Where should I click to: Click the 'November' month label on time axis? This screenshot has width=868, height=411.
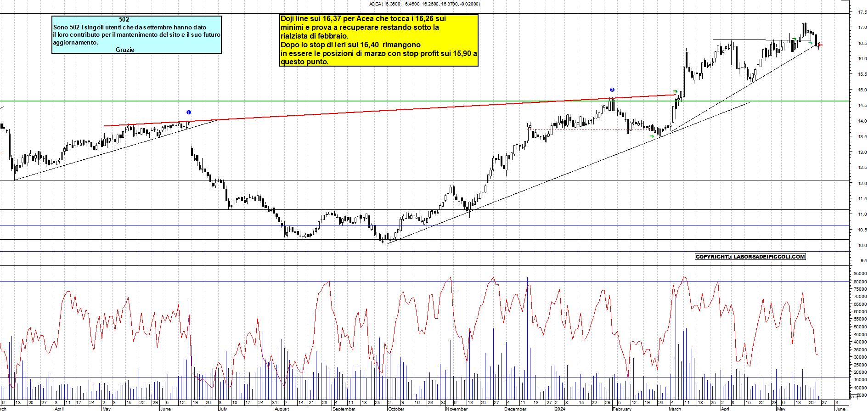[x=457, y=409]
